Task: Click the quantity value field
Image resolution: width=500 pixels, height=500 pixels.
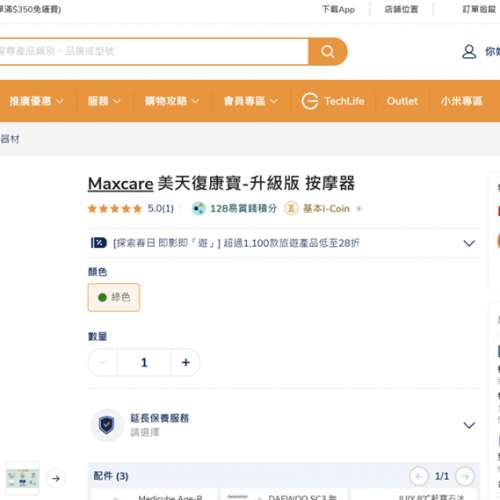Action: pos(144,362)
